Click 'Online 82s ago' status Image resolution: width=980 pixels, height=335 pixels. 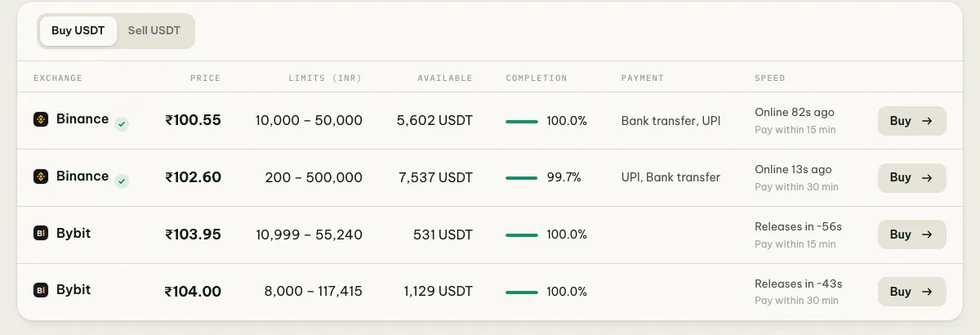coord(795,113)
